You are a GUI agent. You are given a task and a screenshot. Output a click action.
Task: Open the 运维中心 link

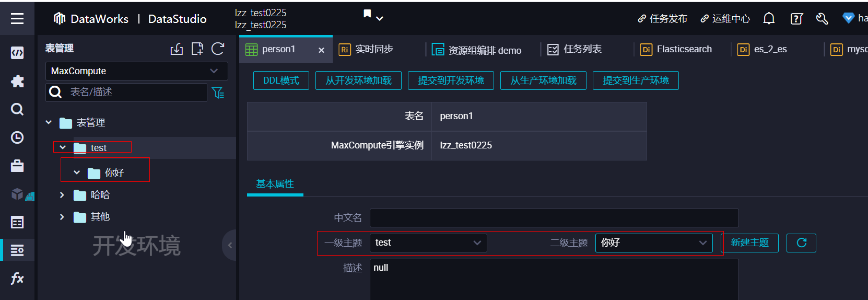pyautogui.click(x=725, y=19)
